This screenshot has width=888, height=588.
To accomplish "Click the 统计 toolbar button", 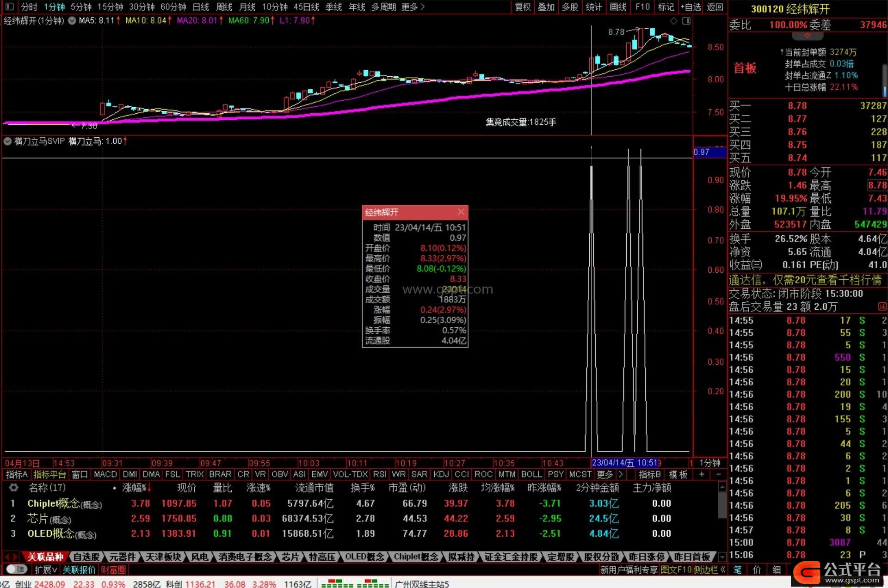I will coord(594,6).
